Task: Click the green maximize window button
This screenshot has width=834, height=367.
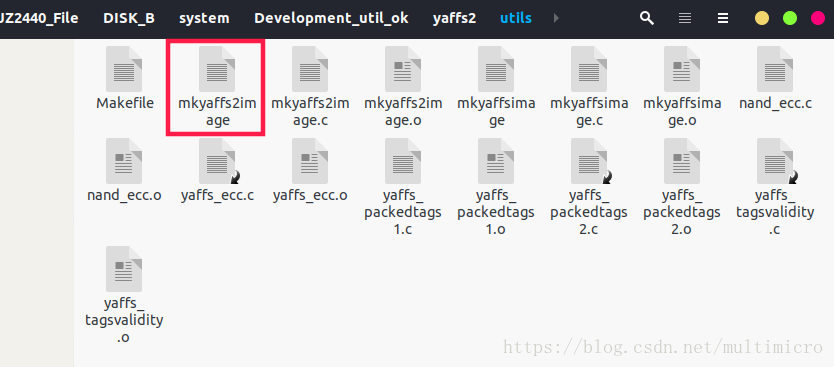Action: [x=790, y=19]
